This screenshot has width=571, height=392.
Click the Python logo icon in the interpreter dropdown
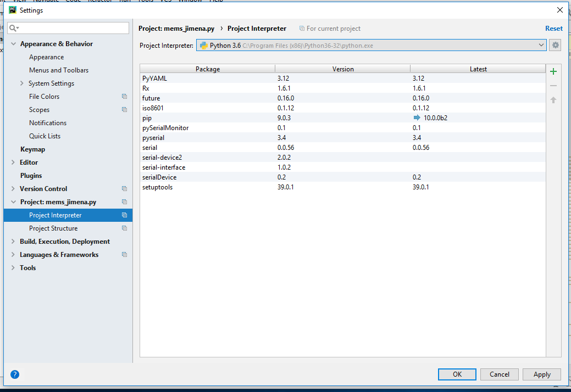[x=203, y=46]
